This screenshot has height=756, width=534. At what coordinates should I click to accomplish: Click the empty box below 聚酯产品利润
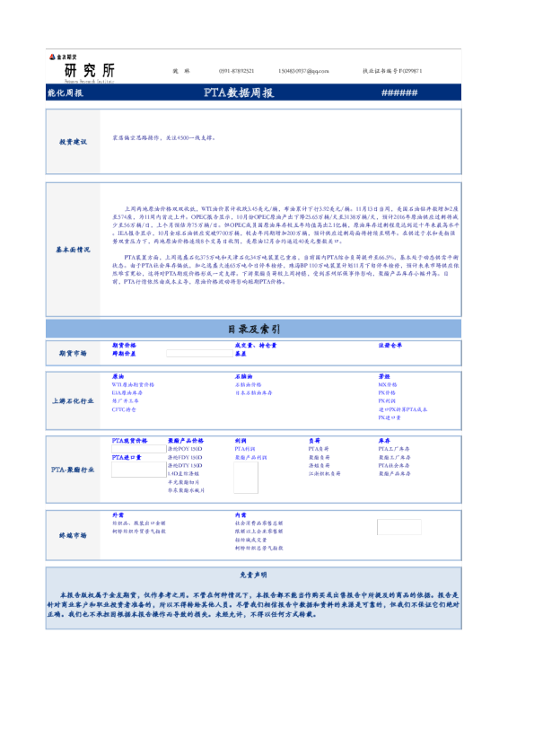click(x=246, y=478)
